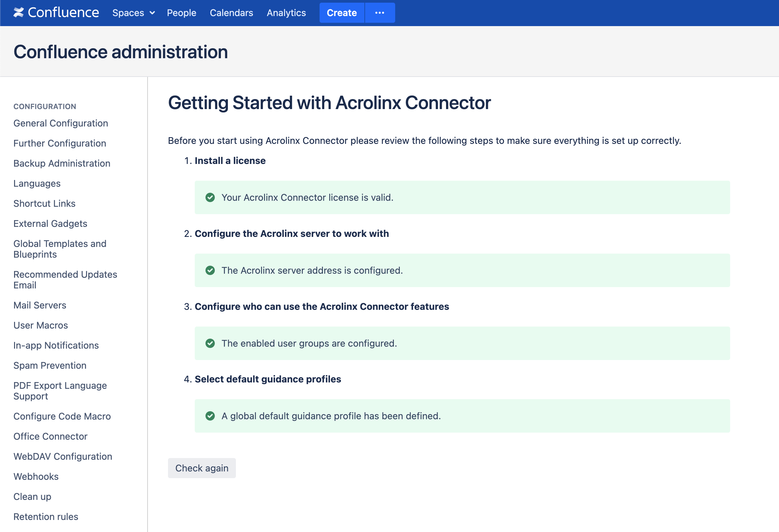779x532 pixels.
Task: Click the 'Install a license' step title
Action: click(230, 161)
